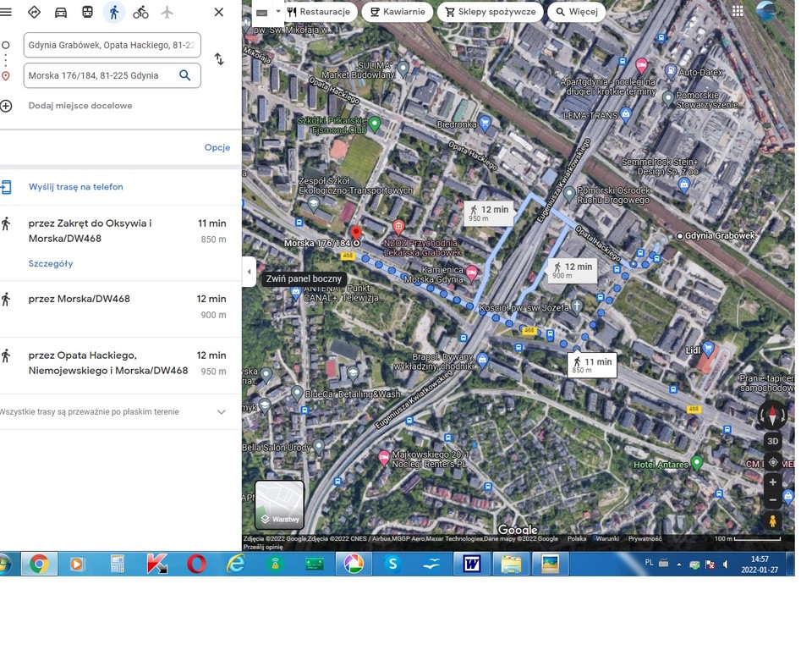Open Opera browser from the taskbar
Image resolution: width=812 pixels, height=650 pixels.
[196, 564]
